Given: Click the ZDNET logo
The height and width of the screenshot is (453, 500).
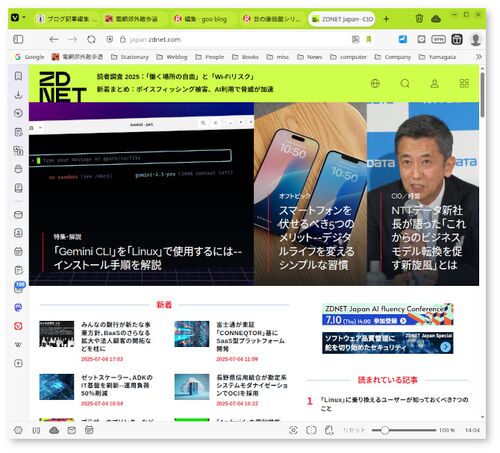Looking at the screenshot, I should tap(62, 87).
